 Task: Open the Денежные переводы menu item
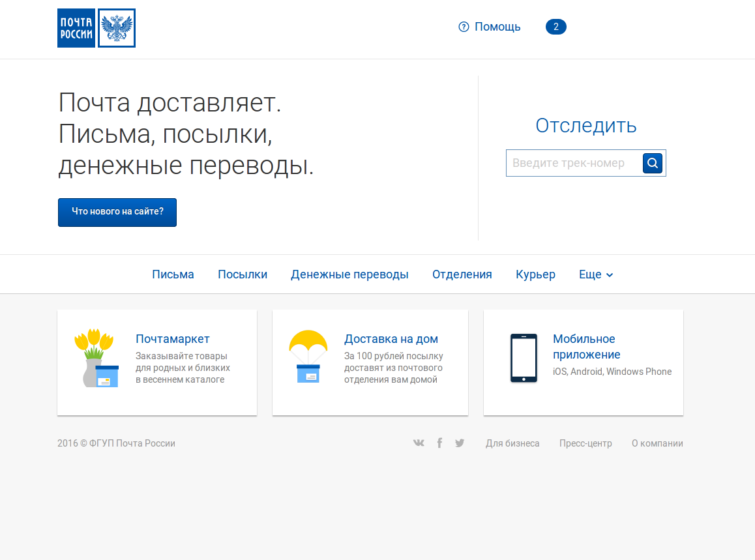click(x=349, y=274)
